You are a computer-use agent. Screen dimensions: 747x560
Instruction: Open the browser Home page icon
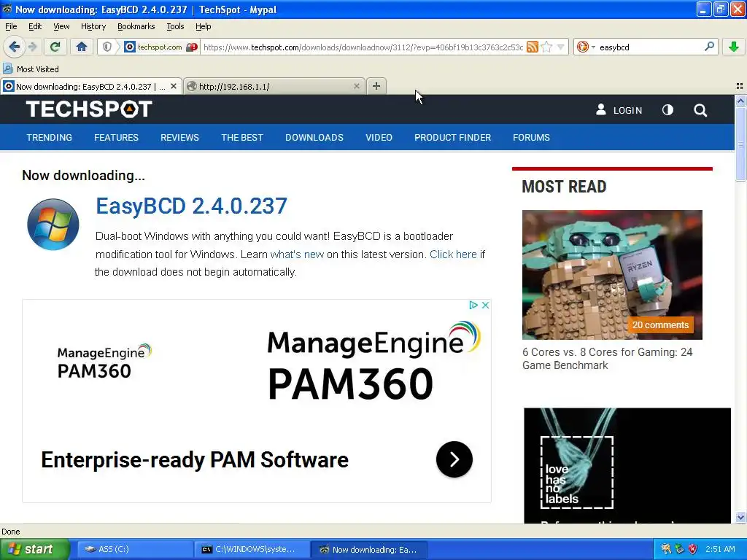pyautogui.click(x=82, y=47)
